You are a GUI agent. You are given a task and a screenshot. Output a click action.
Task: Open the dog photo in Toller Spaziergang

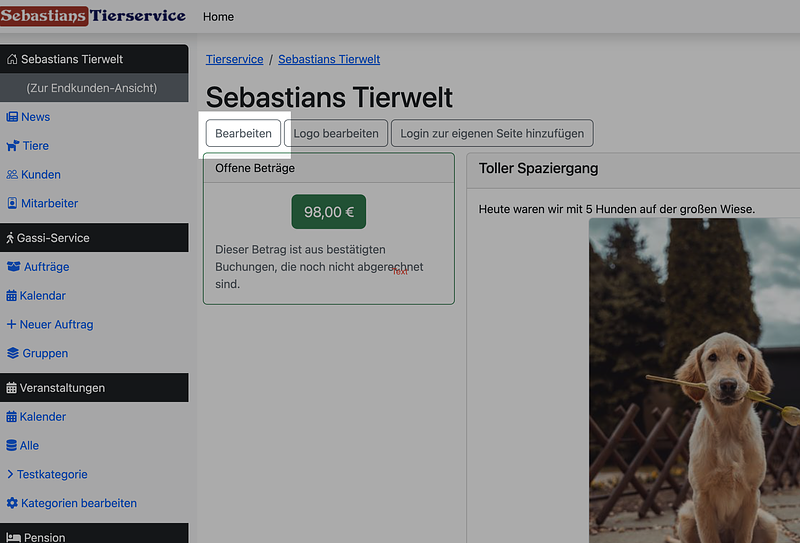coord(694,380)
